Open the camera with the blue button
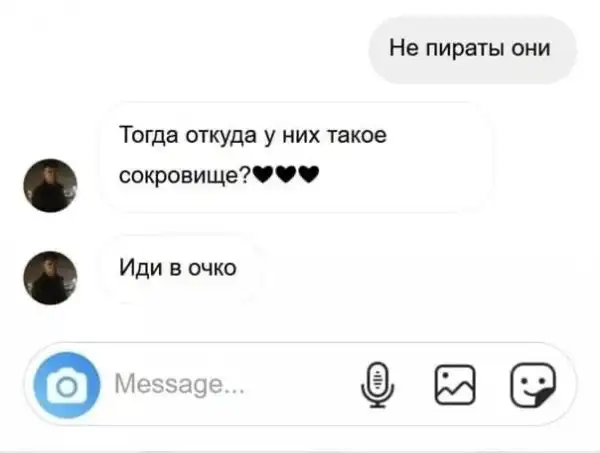600x453 pixels. pyautogui.click(x=67, y=385)
